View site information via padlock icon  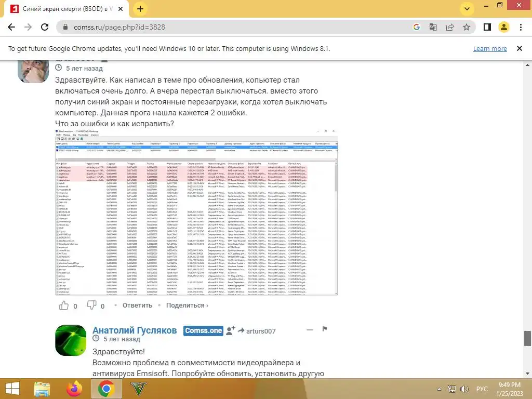pos(65,27)
